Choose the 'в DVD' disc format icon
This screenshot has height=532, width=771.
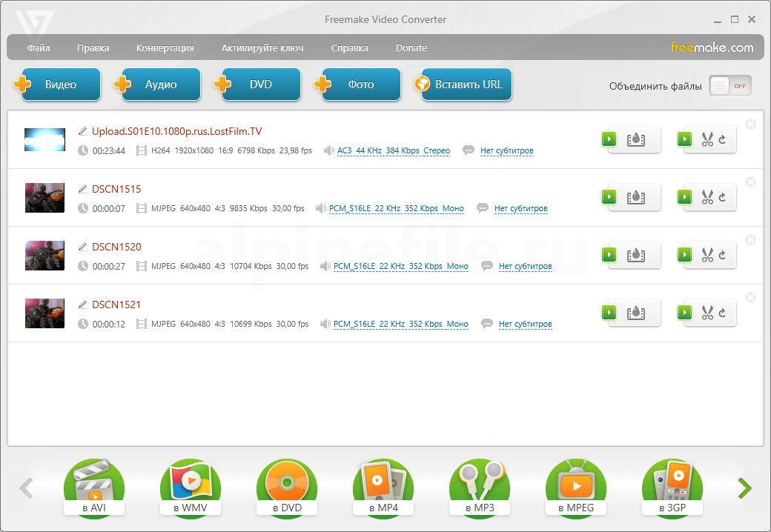pyautogui.click(x=286, y=487)
